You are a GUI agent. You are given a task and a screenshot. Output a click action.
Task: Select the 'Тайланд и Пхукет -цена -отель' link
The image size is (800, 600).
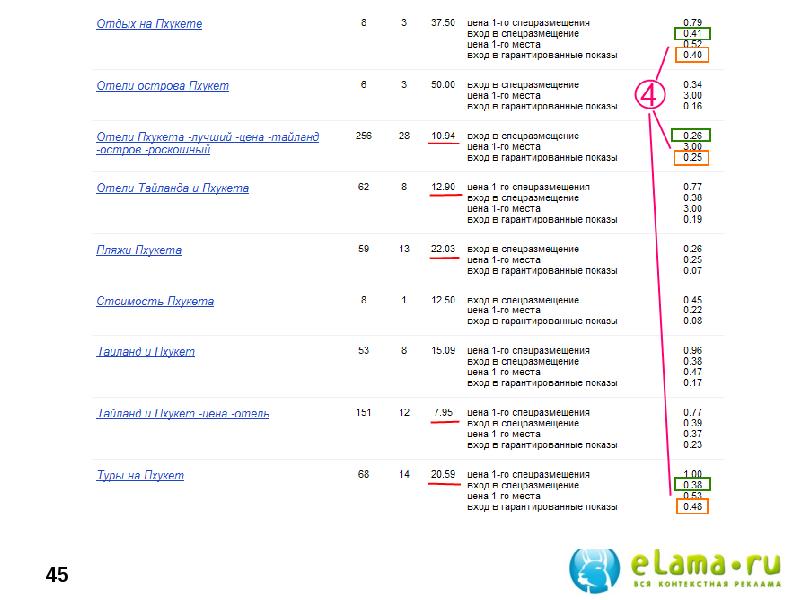click(182, 413)
